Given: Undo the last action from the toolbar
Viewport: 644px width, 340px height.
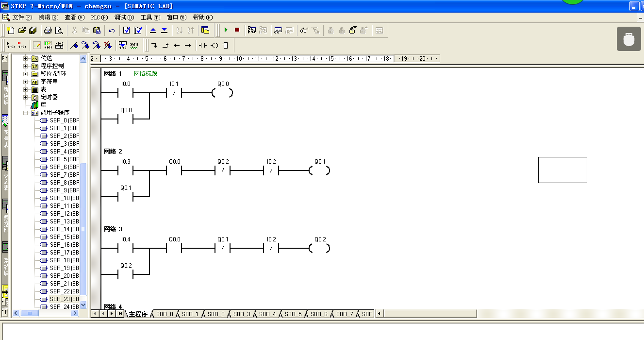Looking at the screenshot, I should tap(112, 30).
